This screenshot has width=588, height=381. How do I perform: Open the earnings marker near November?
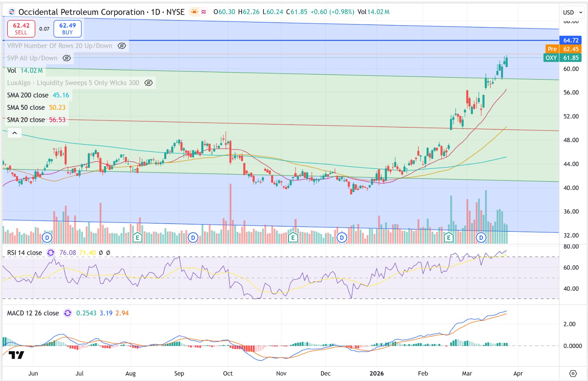click(293, 237)
